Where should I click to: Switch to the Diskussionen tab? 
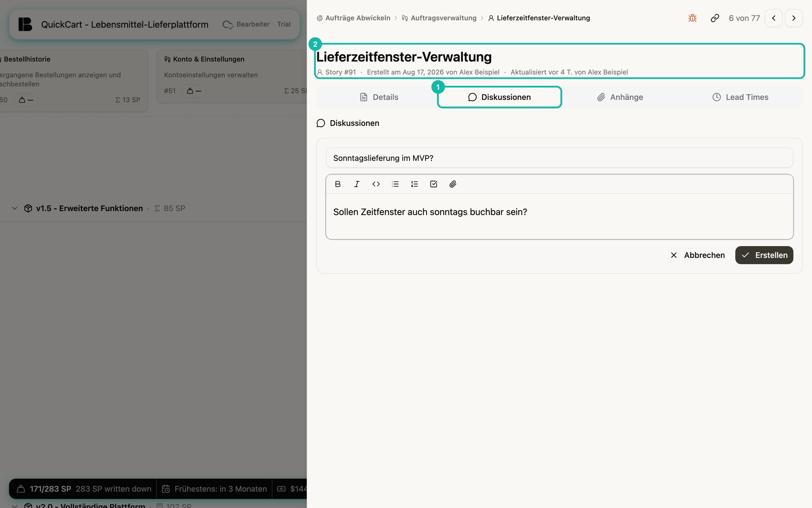point(499,97)
